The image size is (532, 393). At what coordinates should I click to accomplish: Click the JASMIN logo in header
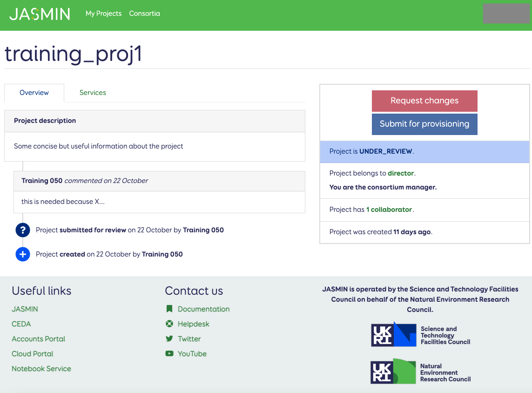click(x=40, y=14)
